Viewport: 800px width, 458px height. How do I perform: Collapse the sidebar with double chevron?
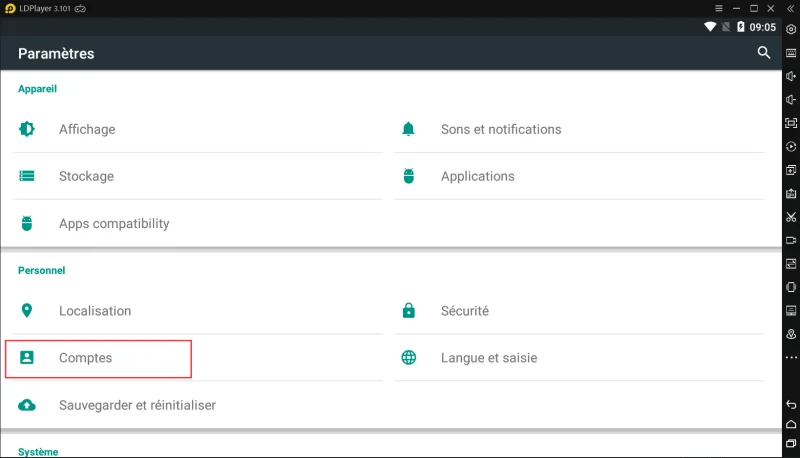pyautogui.click(x=791, y=9)
